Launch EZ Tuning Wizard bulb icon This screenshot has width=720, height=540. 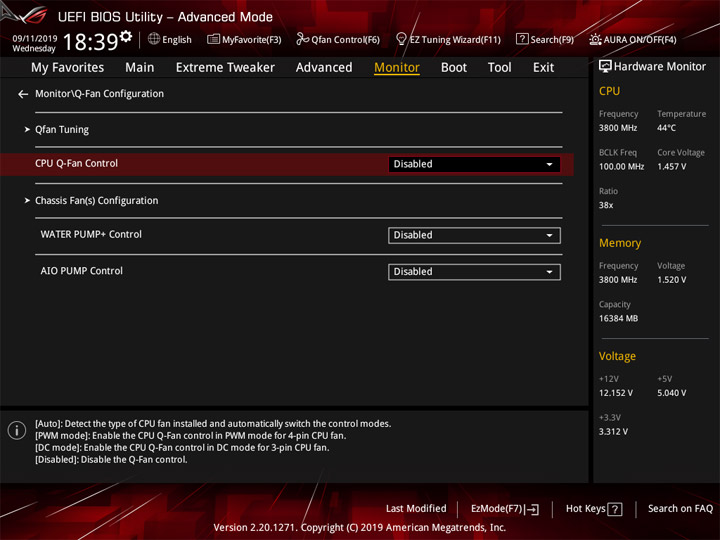[401, 39]
